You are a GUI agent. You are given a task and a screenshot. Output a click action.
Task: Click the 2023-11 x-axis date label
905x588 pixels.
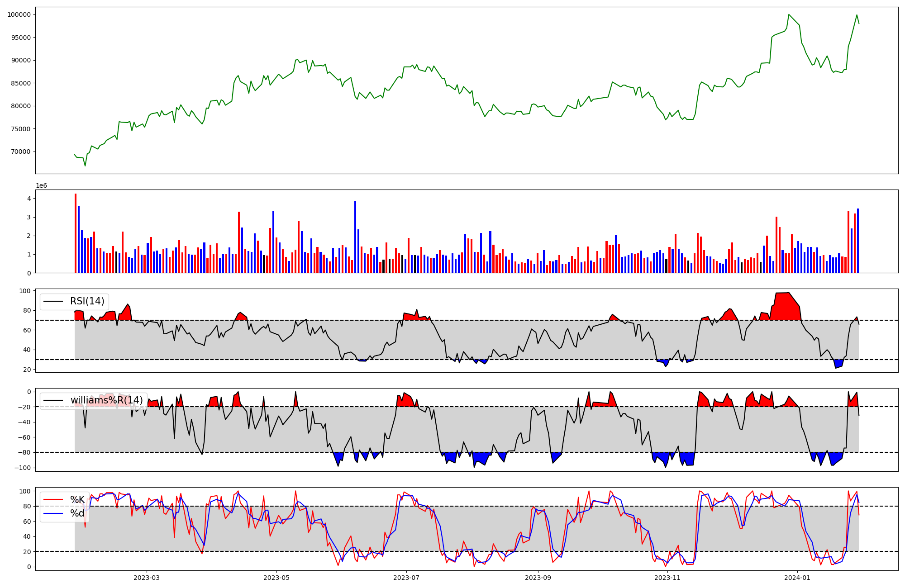pos(668,578)
